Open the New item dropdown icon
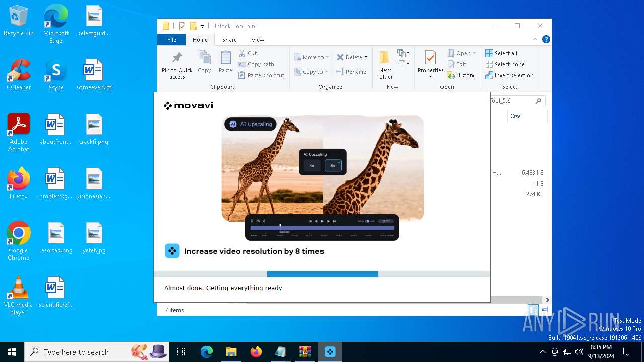Viewport: 644px width, 362px height. pyautogui.click(x=403, y=53)
